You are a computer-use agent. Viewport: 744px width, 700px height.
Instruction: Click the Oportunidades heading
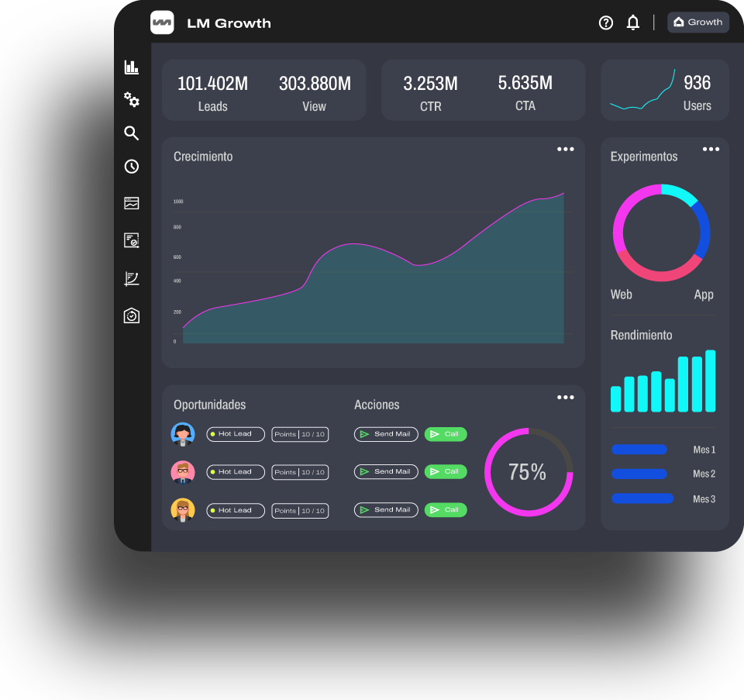pyautogui.click(x=210, y=405)
